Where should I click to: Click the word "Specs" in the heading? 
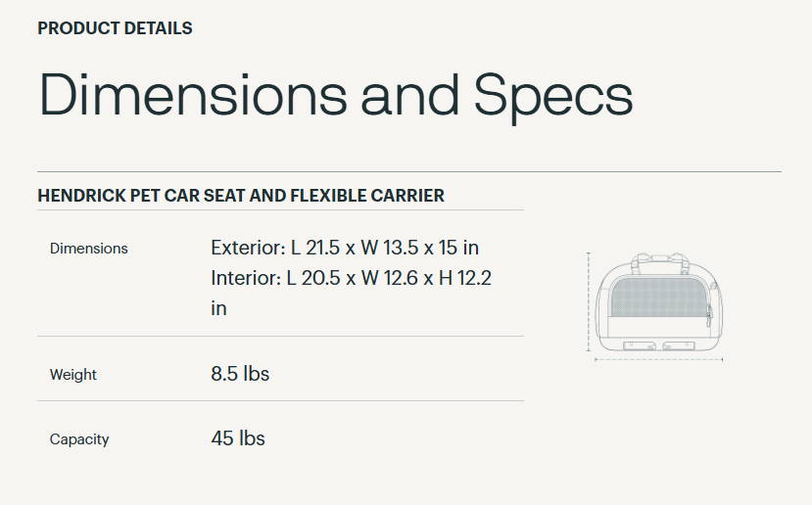tap(553, 96)
